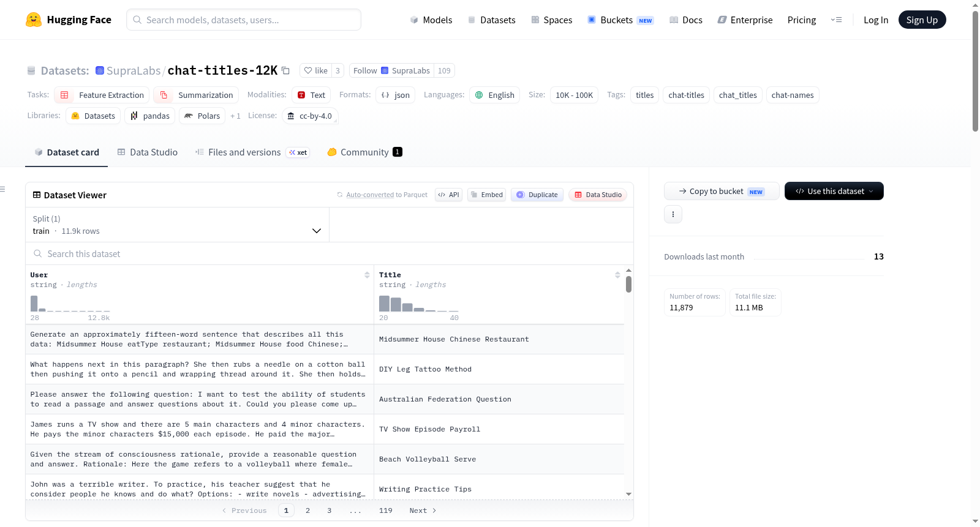Open Datasets in top navigation
980x527 pixels.
click(491, 20)
